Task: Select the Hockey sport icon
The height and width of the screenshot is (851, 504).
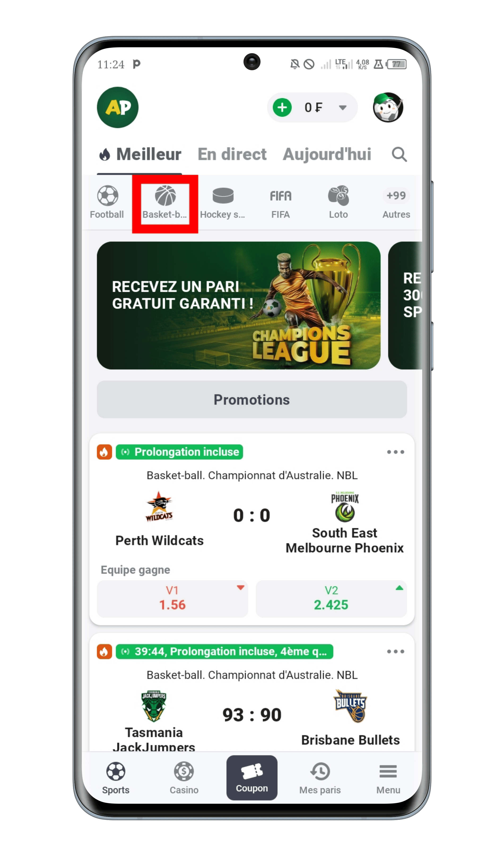Action: click(223, 195)
